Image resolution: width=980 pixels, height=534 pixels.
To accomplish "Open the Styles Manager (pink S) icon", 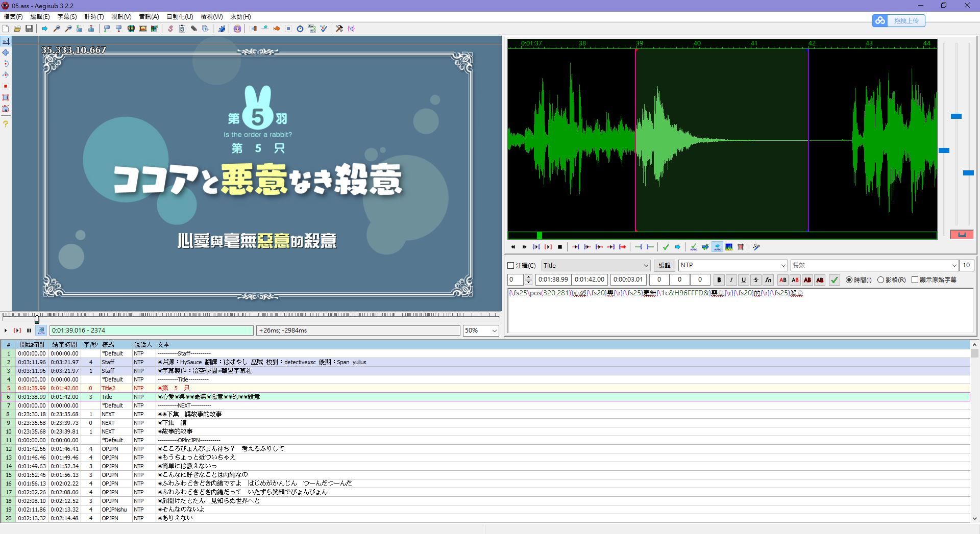I will tap(170, 29).
